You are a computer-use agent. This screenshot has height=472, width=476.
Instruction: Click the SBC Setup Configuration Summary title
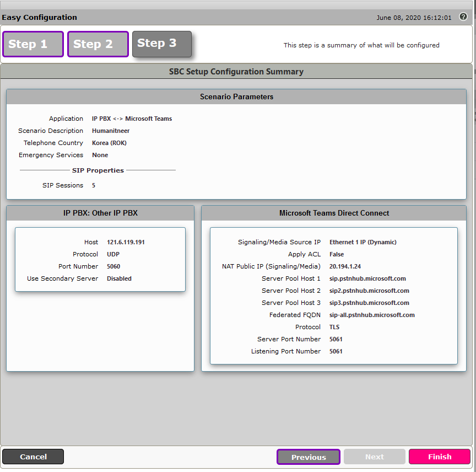[x=236, y=72]
